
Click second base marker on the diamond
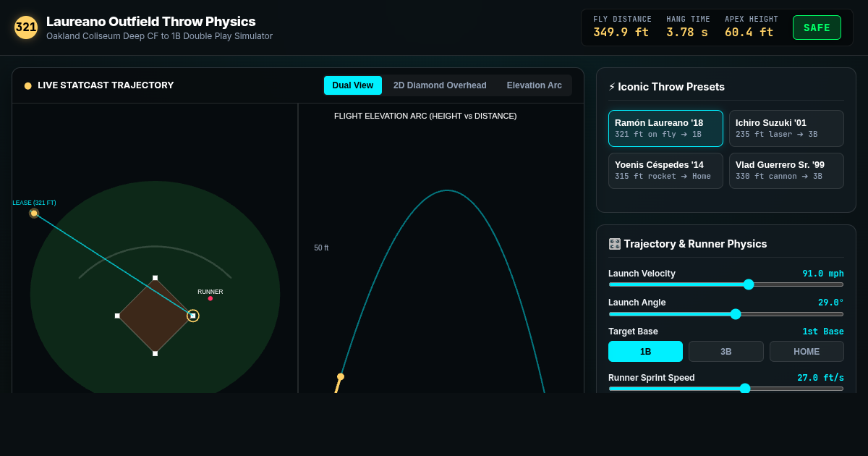click(155, 278)
